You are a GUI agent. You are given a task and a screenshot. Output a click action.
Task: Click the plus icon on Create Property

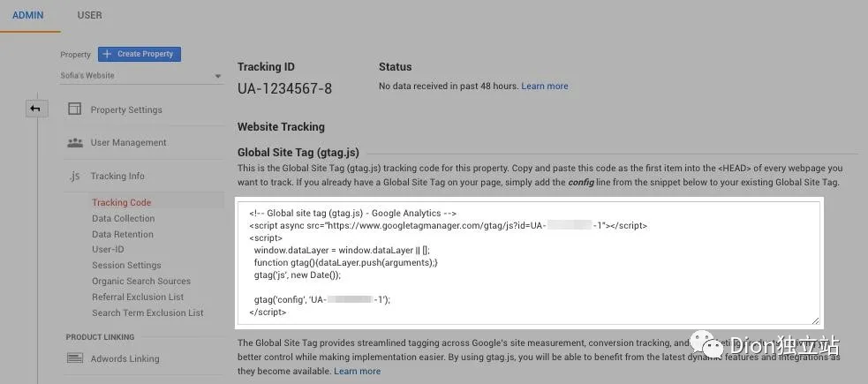point(107,54)
